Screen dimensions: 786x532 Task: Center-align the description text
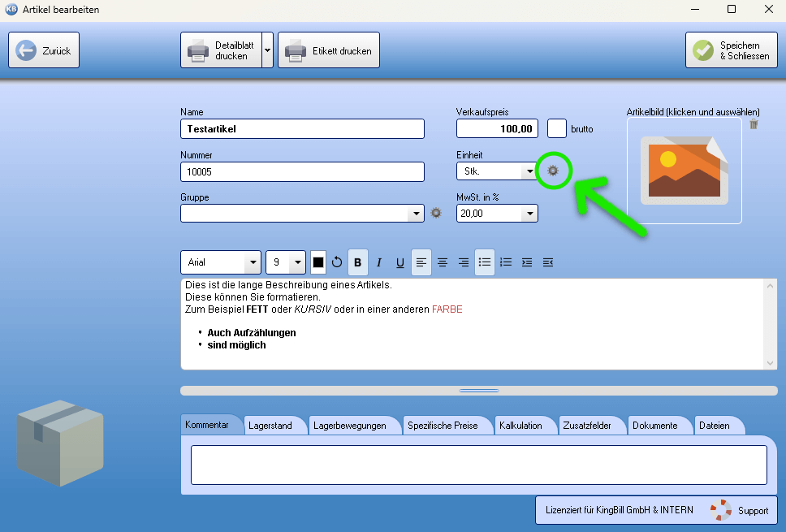pyautogui.click(x=443, y=262)
